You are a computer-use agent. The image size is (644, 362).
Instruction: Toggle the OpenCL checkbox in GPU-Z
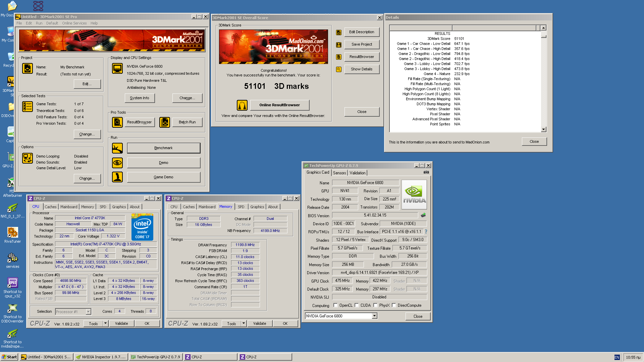click(335, 305)
